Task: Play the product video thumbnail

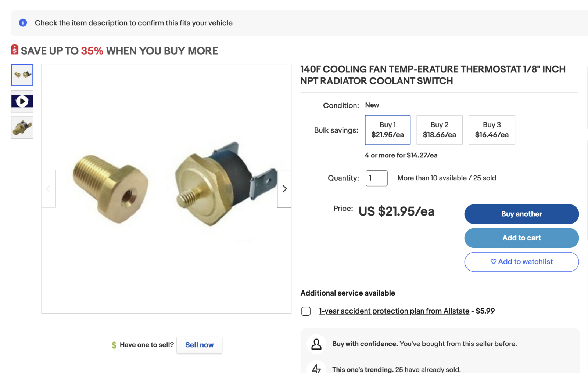Action: click(22, 101)
